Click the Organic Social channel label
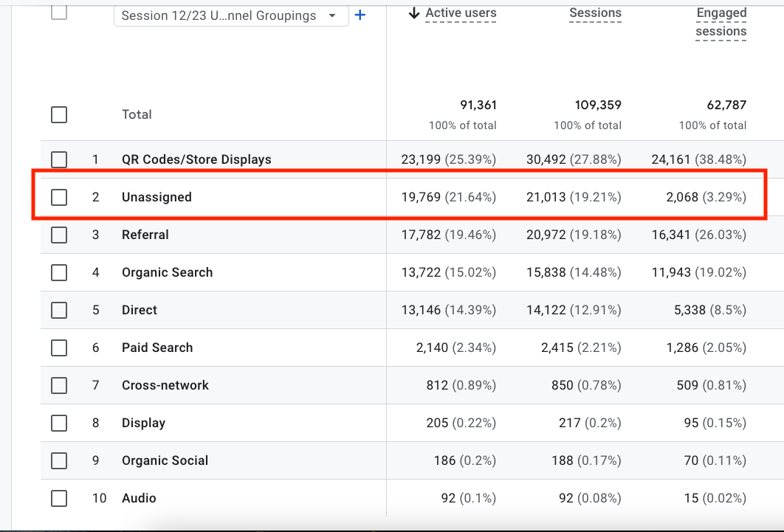 164,460
